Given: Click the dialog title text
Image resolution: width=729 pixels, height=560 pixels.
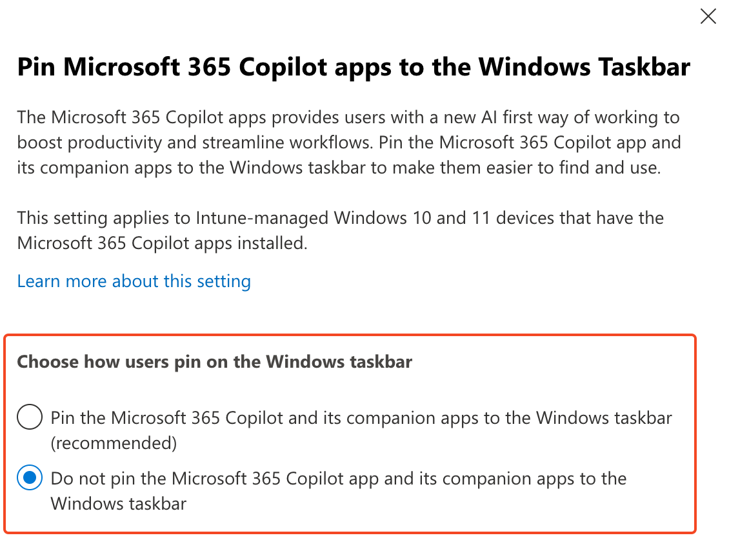Looking at the screenshot, I should [354, 66].
